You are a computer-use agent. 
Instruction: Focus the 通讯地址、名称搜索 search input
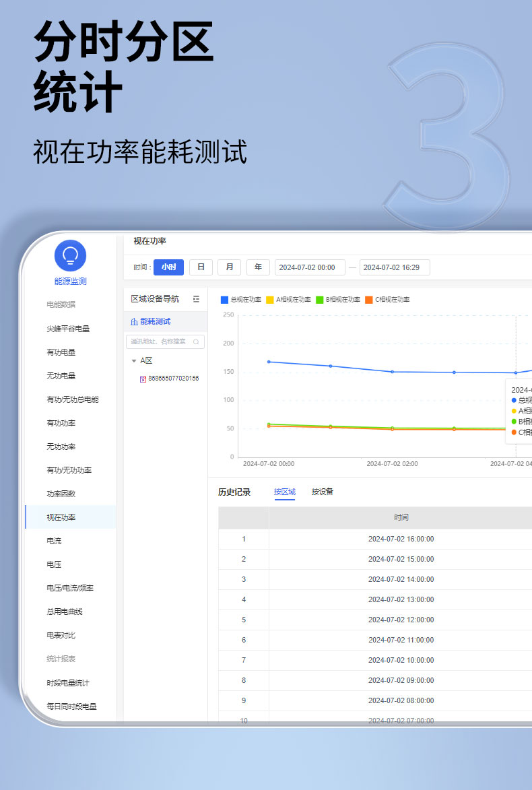pyautogui.click(x=165, y=341)
